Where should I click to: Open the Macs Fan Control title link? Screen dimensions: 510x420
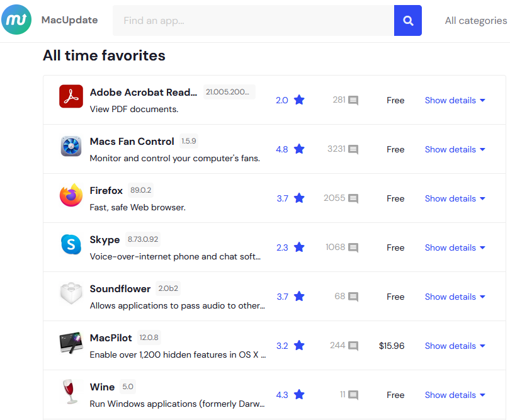(x=132, y=142)
